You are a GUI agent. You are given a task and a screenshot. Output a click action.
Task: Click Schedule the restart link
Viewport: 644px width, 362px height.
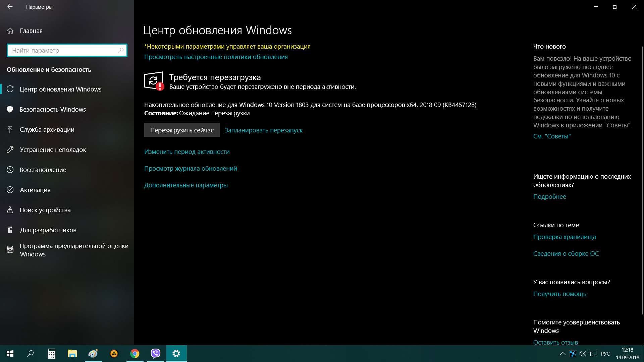coord(263,130)
